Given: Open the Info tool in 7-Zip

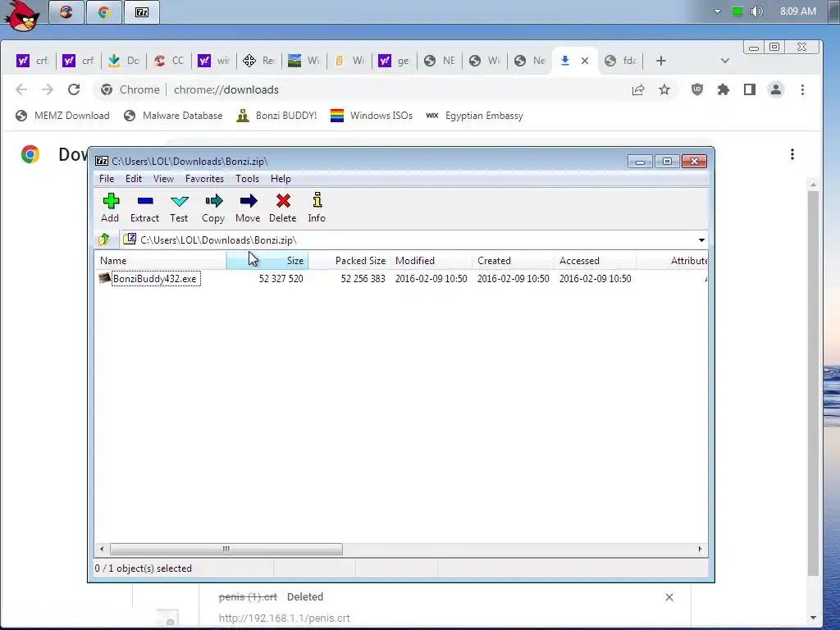Looking at the screenshot, I should [317, 200].
